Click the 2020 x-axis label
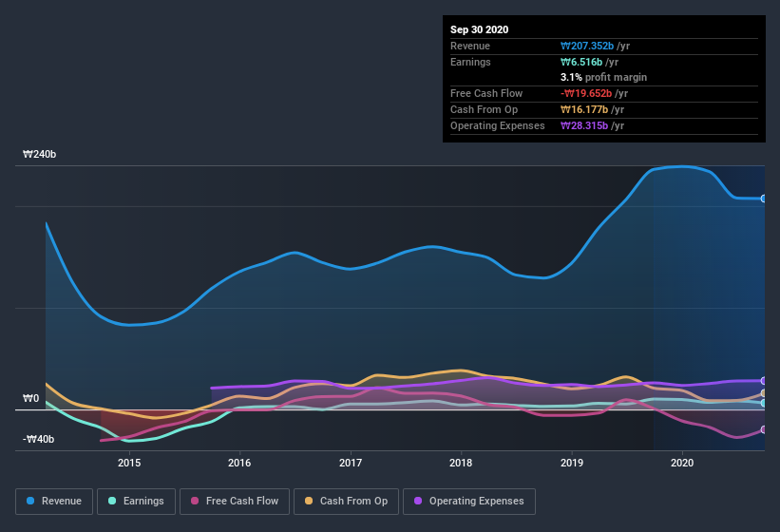780x532 pixels. tap(682, 463)
